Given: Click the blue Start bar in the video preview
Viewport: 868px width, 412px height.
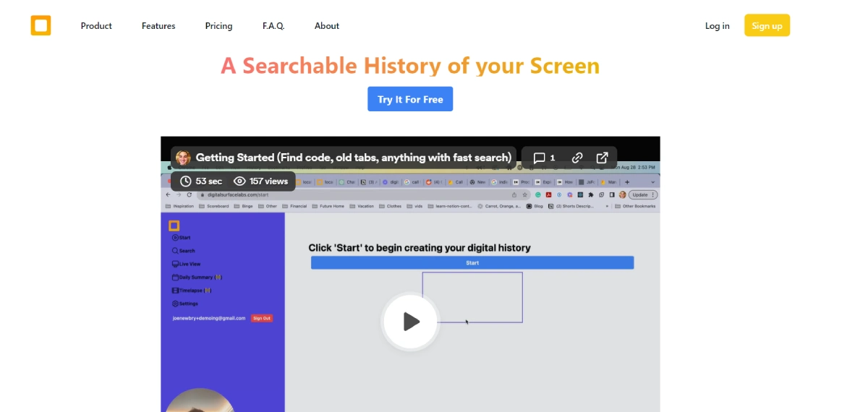Looking at the screenshot, I should point(472,263).
